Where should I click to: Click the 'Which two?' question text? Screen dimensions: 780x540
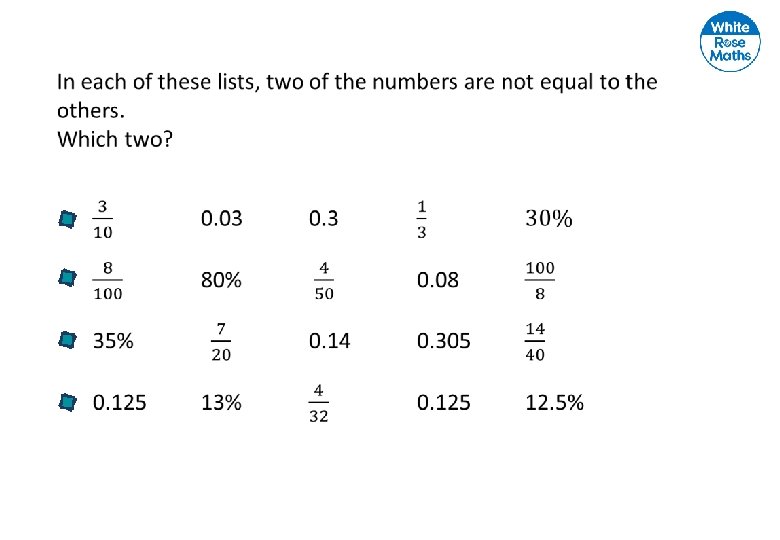pos(115,139)
